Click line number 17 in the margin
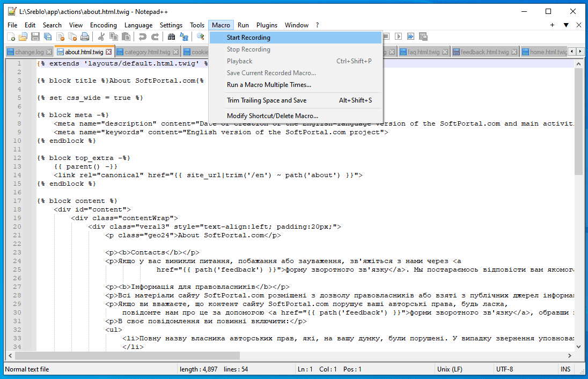This screenshot has height=379, width=588. point(17,201)
